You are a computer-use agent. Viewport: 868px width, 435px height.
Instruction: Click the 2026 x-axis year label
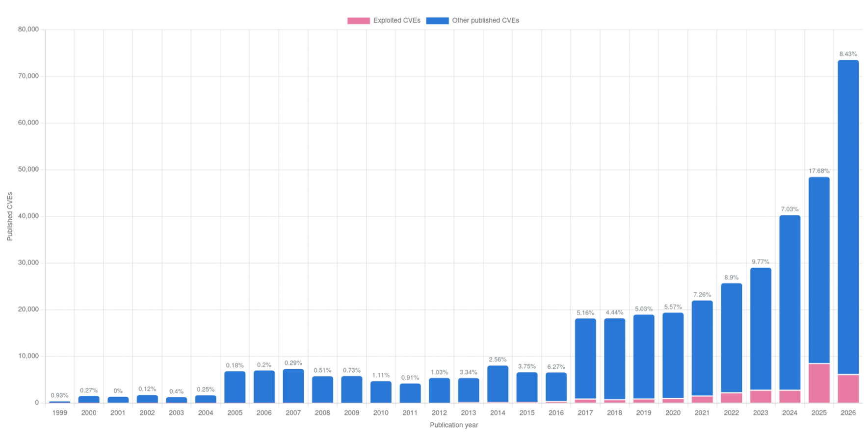pos(848,413)
